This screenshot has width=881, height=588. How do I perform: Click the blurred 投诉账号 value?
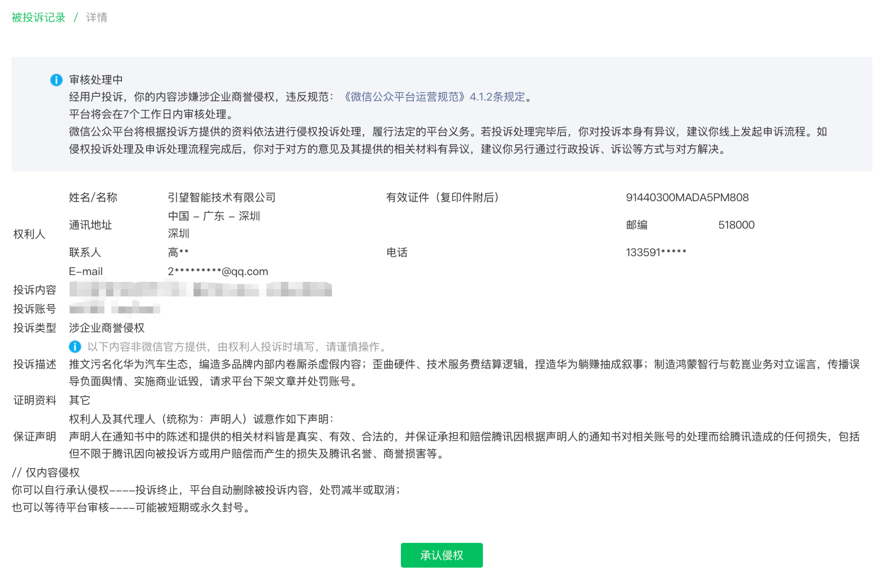coord(115,309)
